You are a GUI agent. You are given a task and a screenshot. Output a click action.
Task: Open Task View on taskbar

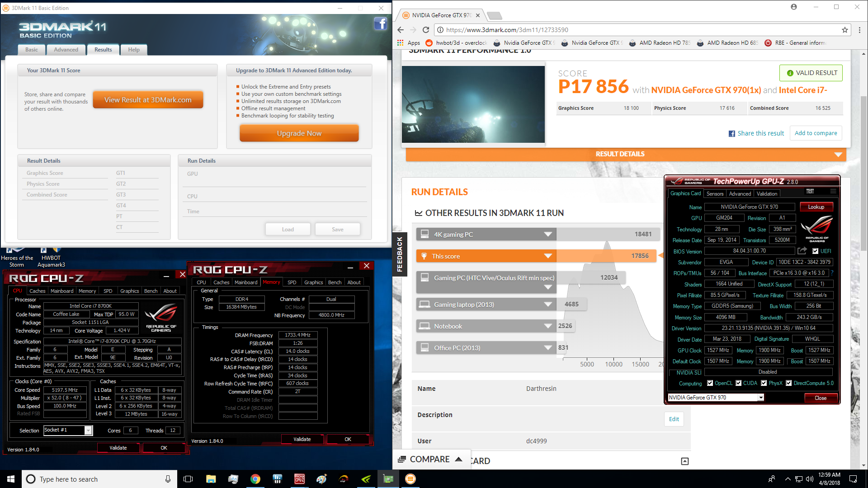tap(188, 479)
